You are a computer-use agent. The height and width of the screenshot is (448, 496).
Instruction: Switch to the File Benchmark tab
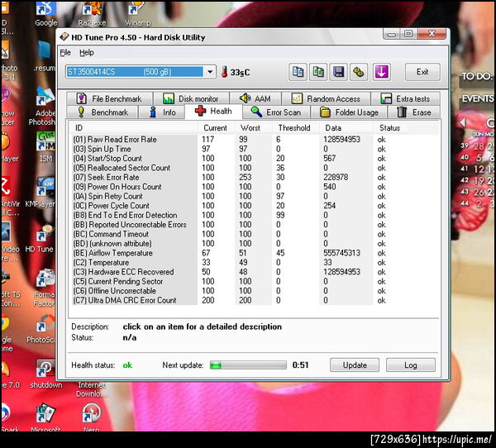pos(109,98)
